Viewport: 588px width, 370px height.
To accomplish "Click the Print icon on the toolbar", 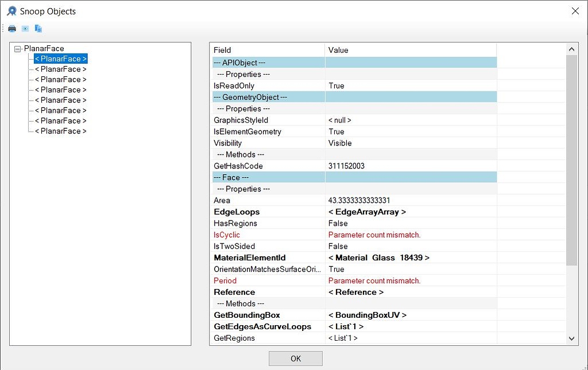I will 11,28.
